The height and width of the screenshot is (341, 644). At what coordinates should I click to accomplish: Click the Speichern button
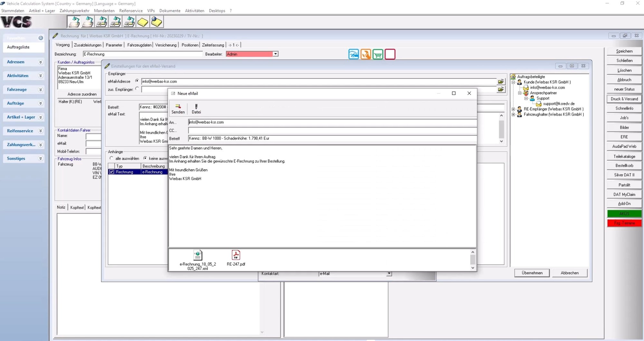point(624,51)
